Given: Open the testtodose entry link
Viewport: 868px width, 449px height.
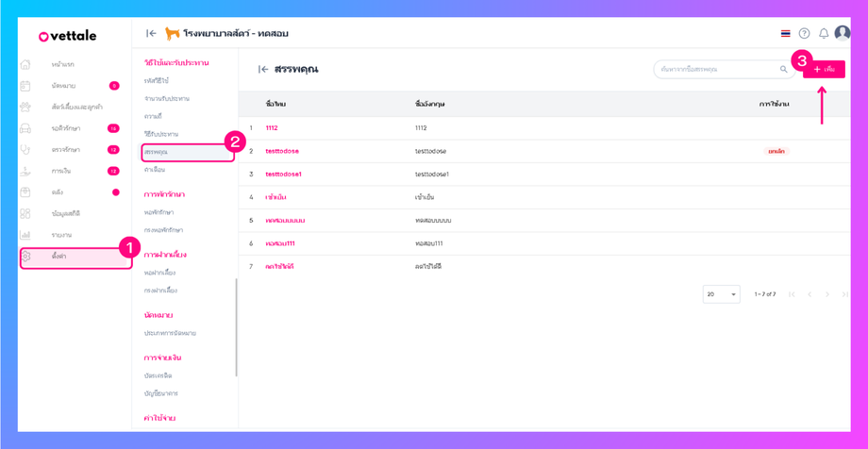Looking at the screenshot, I should click(282, 152).
